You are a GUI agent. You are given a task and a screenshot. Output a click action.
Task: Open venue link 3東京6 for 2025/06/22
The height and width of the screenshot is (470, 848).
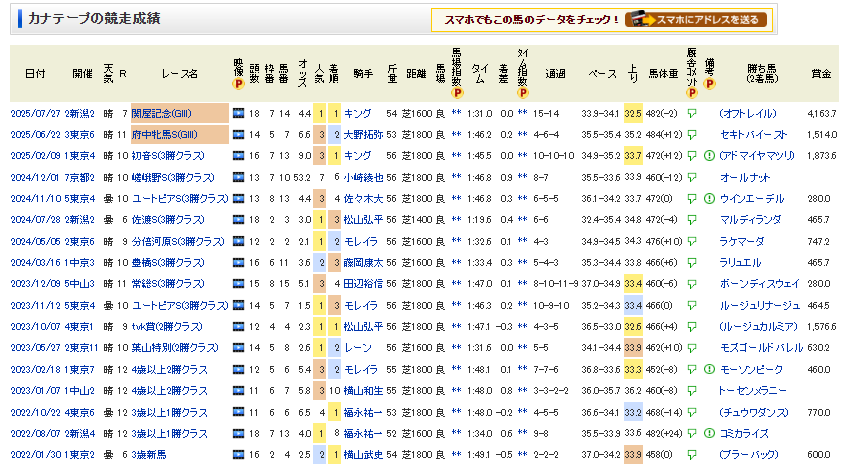82,135
